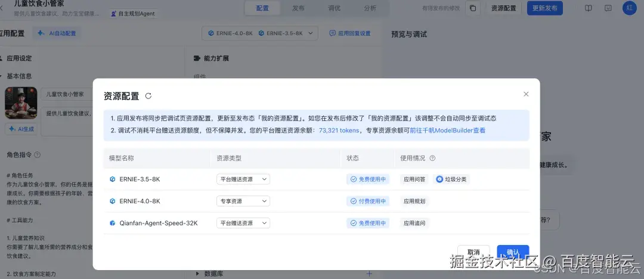The width and height of the screenshot is (644, 279).
Task: Click the 应用规划 usage tag
Action: click(414, 201)
